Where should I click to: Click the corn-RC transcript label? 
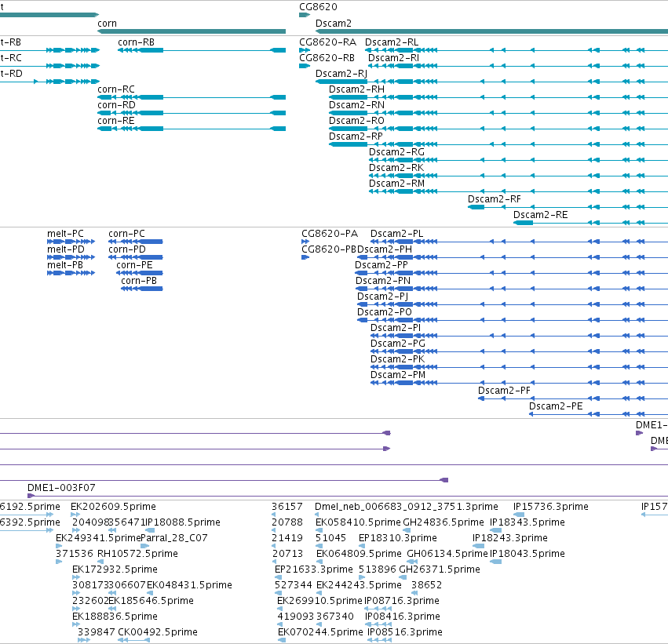point(116,89)
